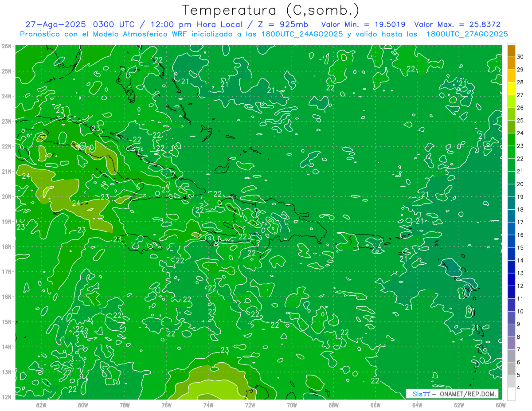Click the 26N latitude axis label

7,46
